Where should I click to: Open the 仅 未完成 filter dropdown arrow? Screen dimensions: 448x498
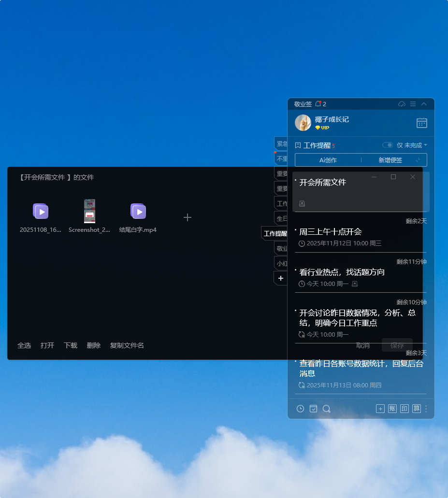point(425,145)
